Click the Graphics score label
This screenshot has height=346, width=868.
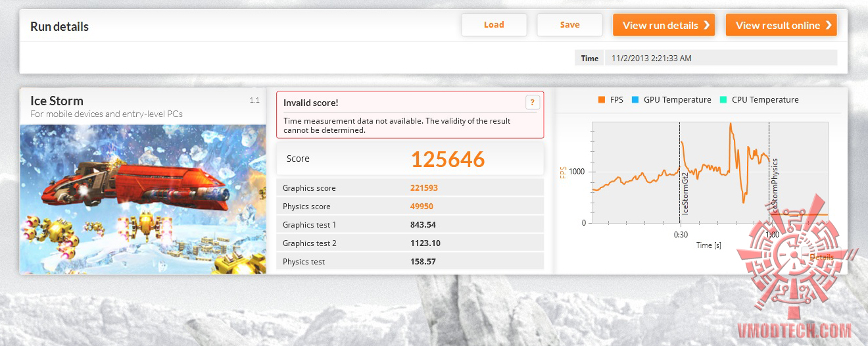coord(309,188)
